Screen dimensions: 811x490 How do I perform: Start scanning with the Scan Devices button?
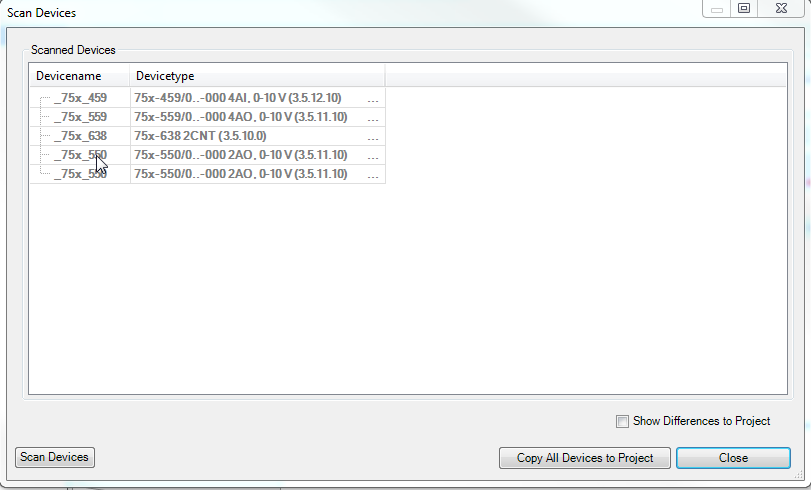[x=55, y=457]
